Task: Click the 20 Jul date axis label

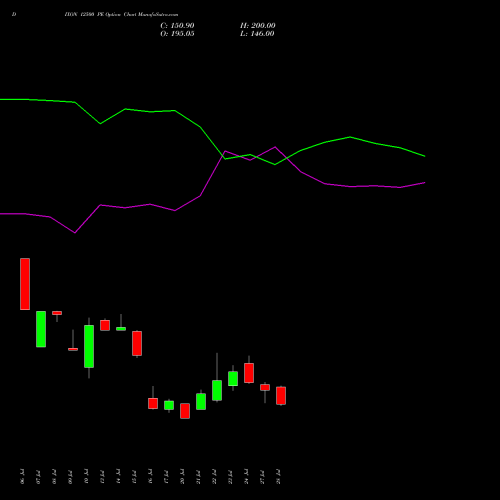Action: (182, 476)
